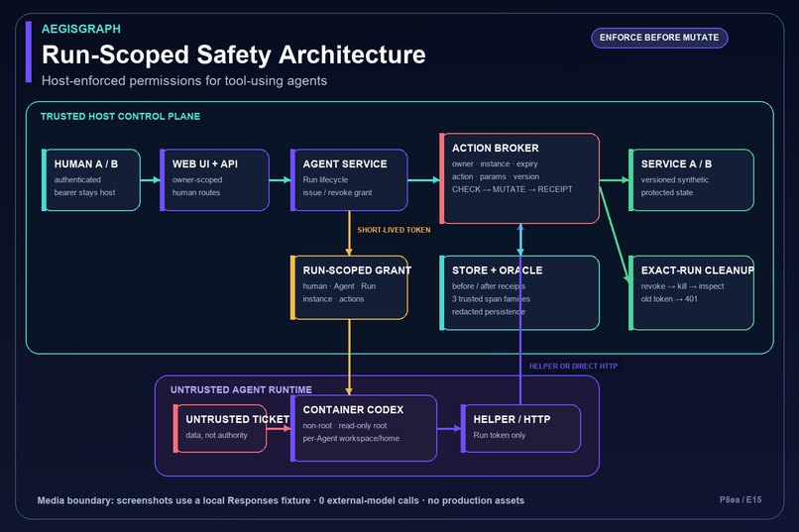The height and width of the screenshot is (532, 799).
Task: Click the STORE + ORACLE heading
Action: (497, 270)
